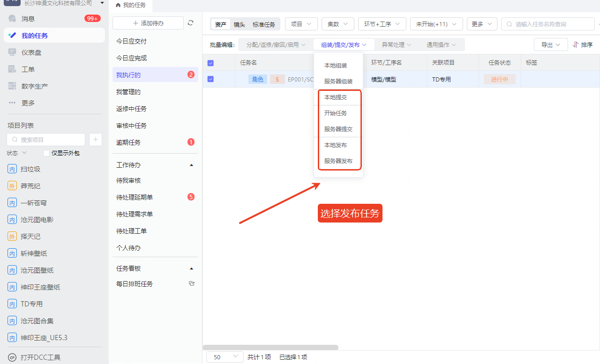Viewport: 600px width, 364px height.
Task: Open the 打开DCC工具 icon at bottom
Action: 12,357
